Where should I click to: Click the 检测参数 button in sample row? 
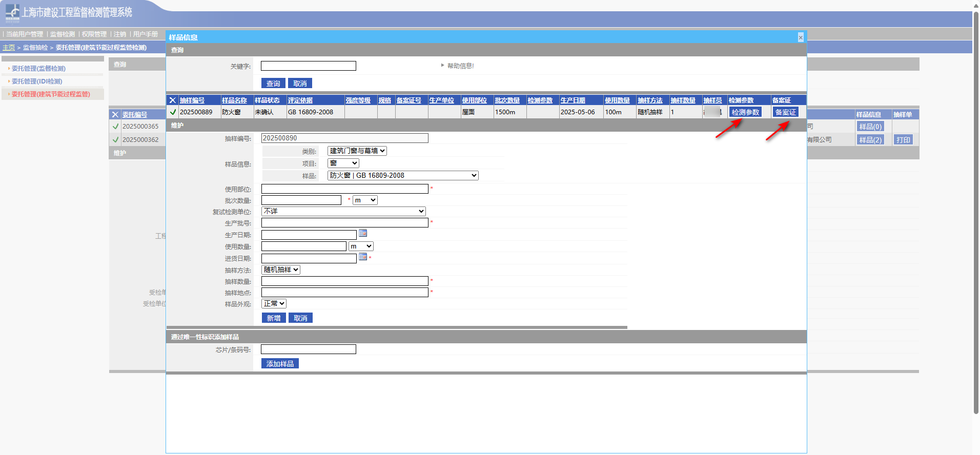tap(745, 112)
